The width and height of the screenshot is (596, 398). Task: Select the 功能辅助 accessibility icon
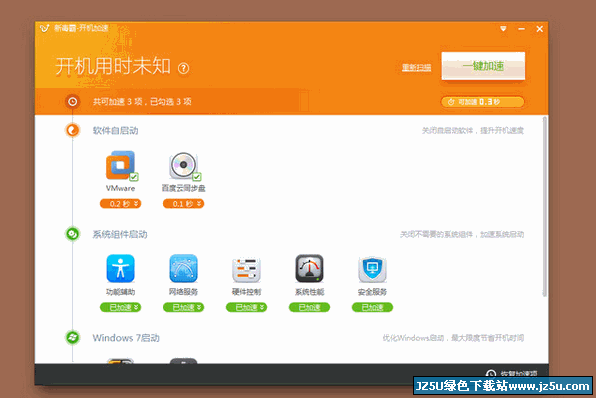click(120, 268)
